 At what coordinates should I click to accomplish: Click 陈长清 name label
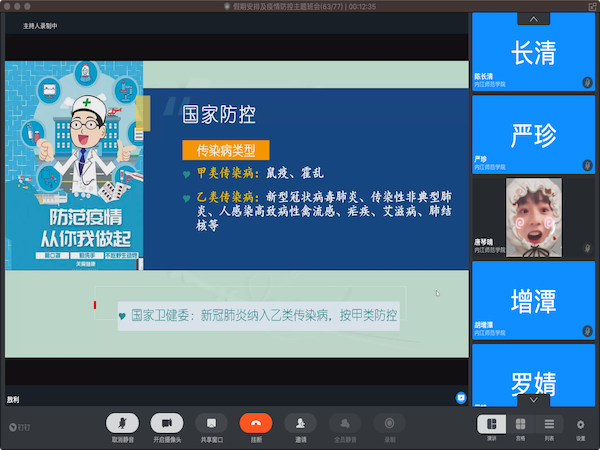tap(484, 77)
